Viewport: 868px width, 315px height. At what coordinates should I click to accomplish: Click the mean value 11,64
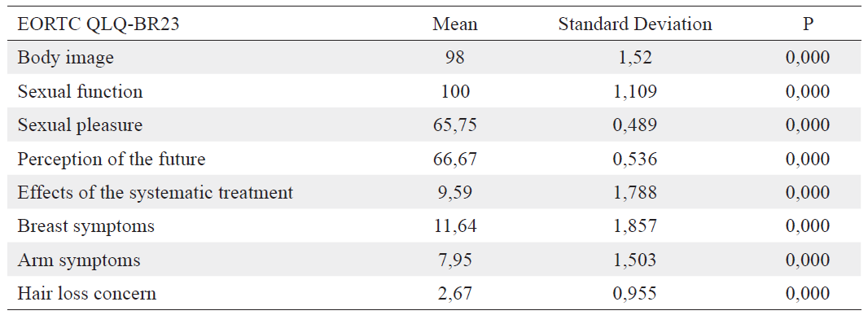(455, 226)
